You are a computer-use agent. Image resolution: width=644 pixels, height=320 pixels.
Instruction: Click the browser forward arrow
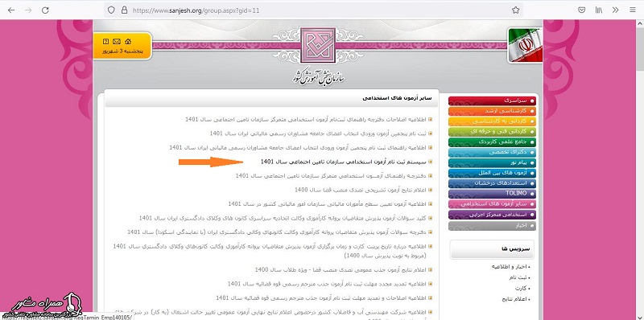click(x=28, y=10)
